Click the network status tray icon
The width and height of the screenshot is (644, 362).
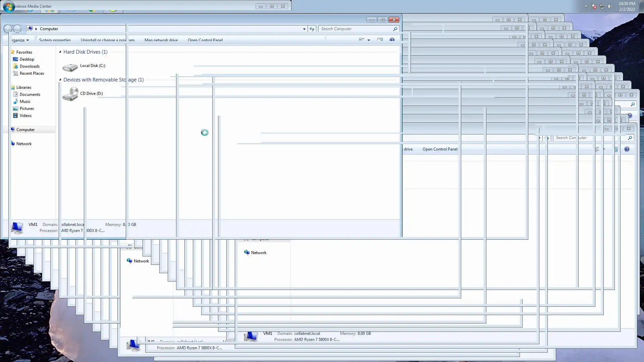pos(602,6)
